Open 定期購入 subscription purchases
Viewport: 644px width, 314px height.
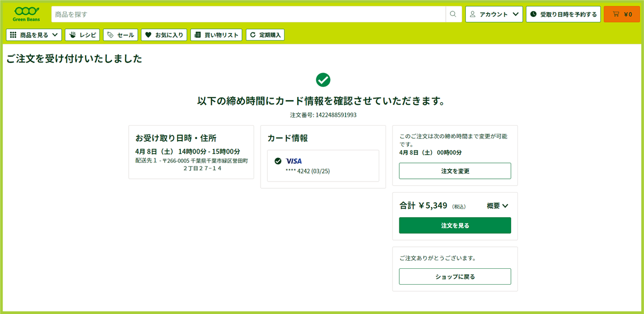click(265, 35)
